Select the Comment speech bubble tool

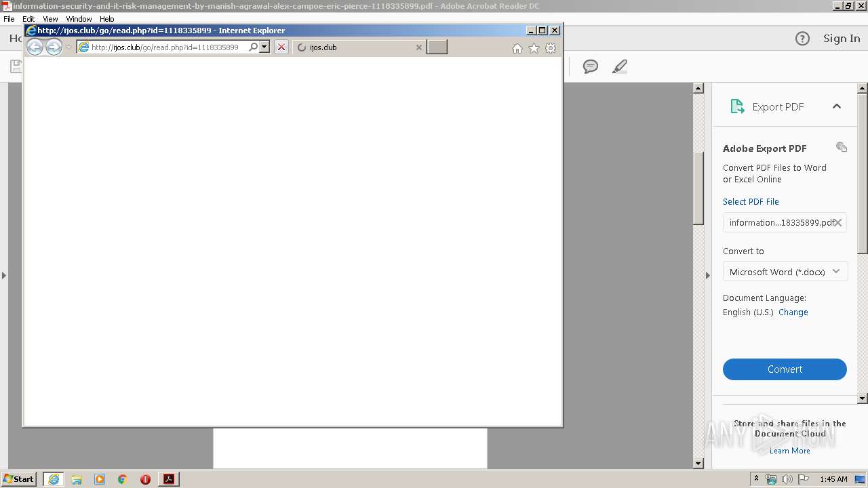point(591,66)
